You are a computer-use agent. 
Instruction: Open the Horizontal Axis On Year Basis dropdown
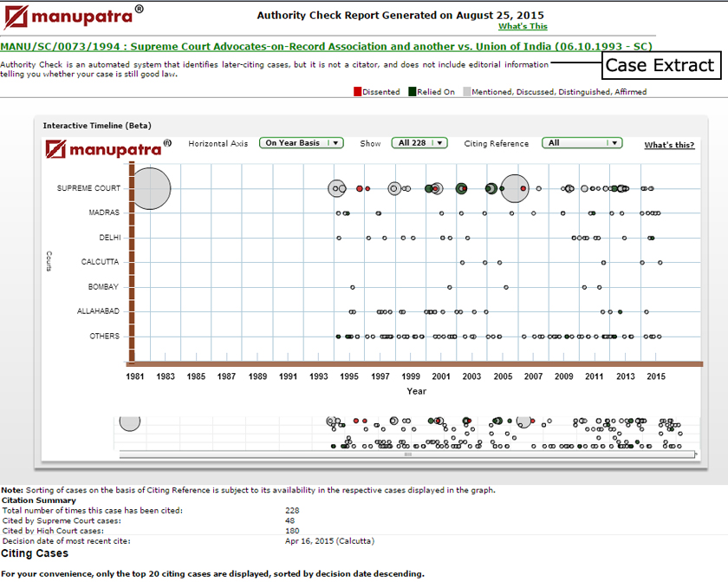301,142
